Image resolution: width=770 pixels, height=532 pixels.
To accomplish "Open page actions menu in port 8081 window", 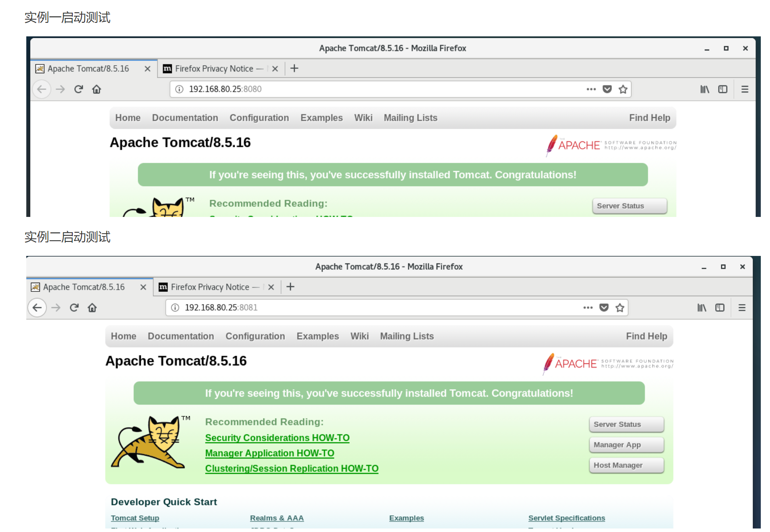I will coord(588,308).
